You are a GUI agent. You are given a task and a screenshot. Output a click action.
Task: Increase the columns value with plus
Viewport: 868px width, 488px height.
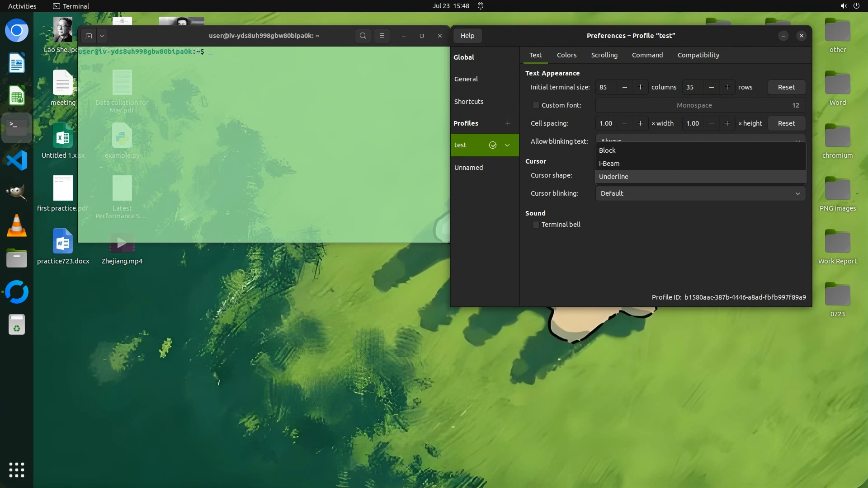tap(640, 87)
